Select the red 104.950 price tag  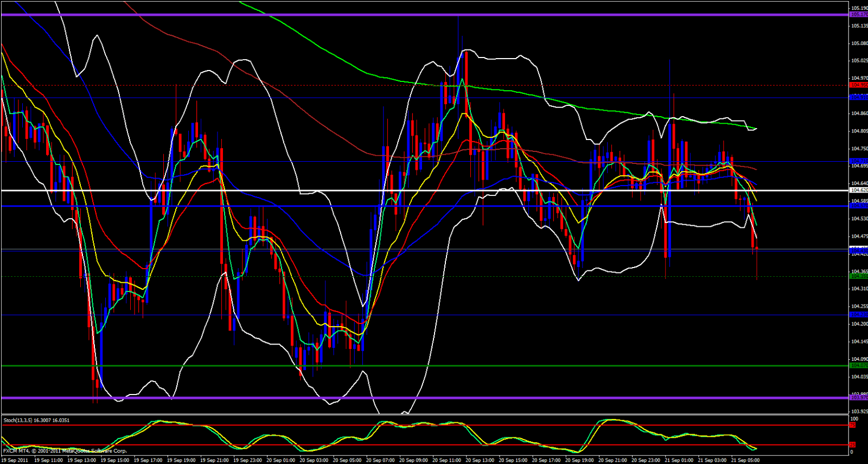pos(858,85)
